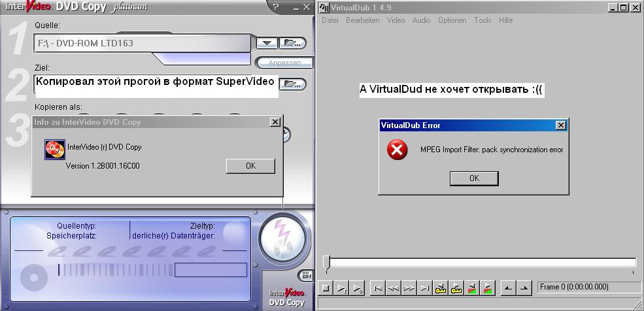The width and height of the screenshot is (644, 311).
Task: Scan forward for scene change
Action: click(x=488, y=288)
